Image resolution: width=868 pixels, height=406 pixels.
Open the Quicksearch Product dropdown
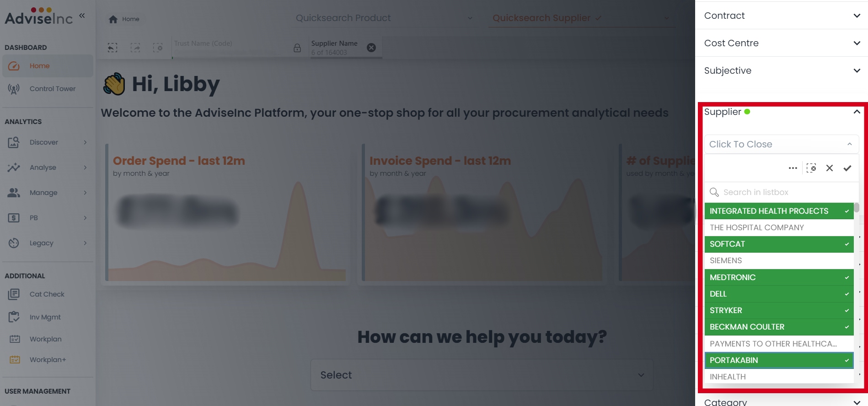pos(385,18)
